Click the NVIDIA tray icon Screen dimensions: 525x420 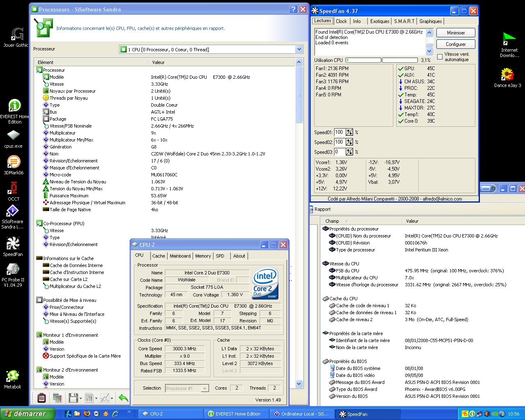coord(495,414)
